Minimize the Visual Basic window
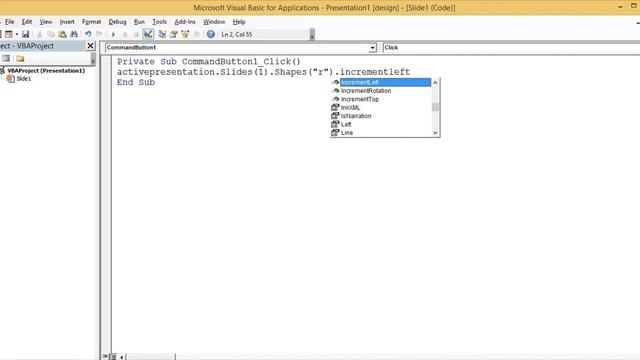 [x=620, y=7]
